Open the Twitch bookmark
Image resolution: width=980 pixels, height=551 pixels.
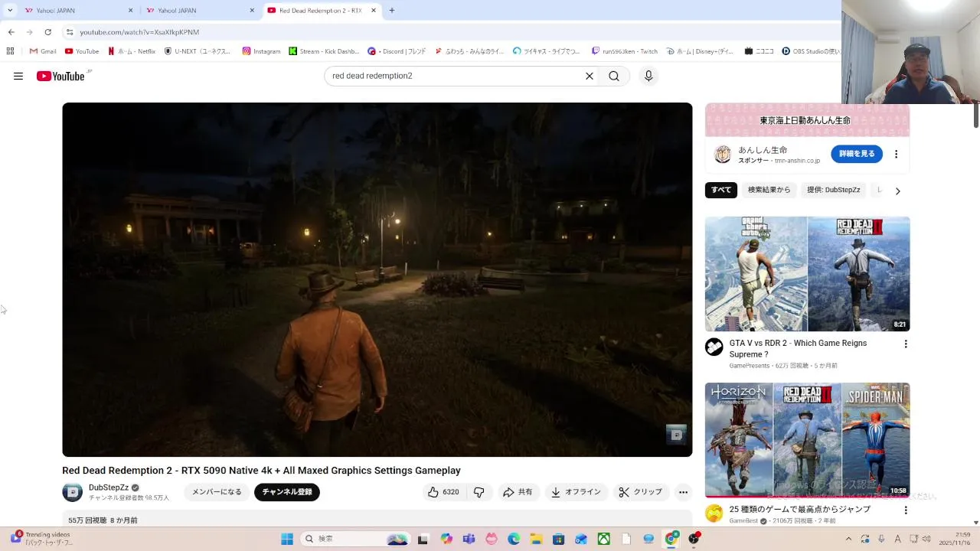624,51
